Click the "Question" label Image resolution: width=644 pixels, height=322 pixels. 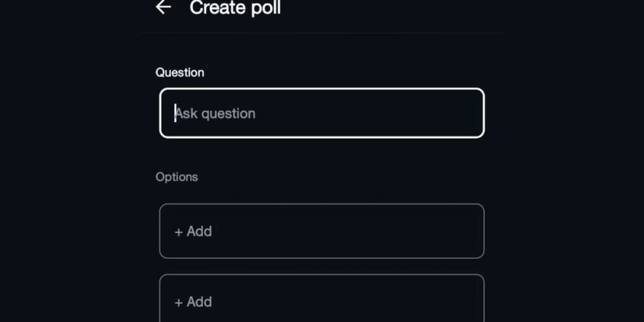(x=180, y=73)
